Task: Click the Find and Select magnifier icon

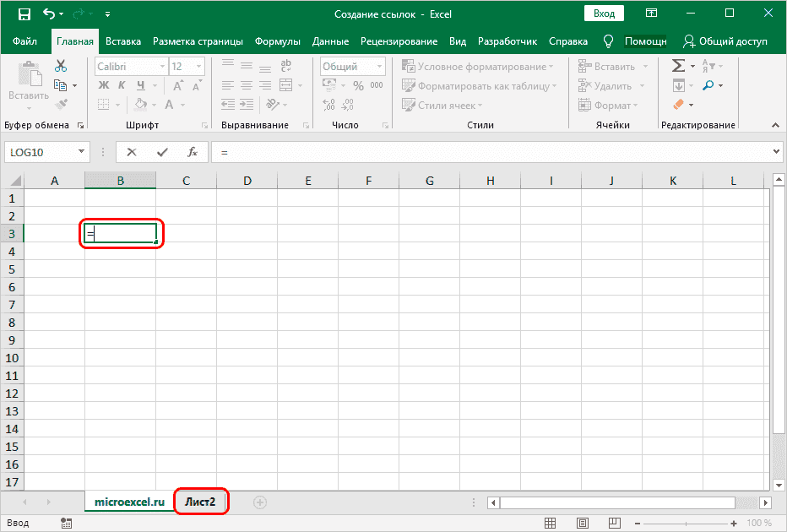Action: coord(708,85)
